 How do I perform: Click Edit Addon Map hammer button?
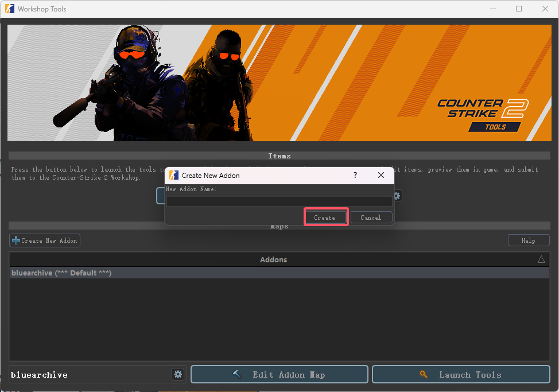[x=279, y=374]
